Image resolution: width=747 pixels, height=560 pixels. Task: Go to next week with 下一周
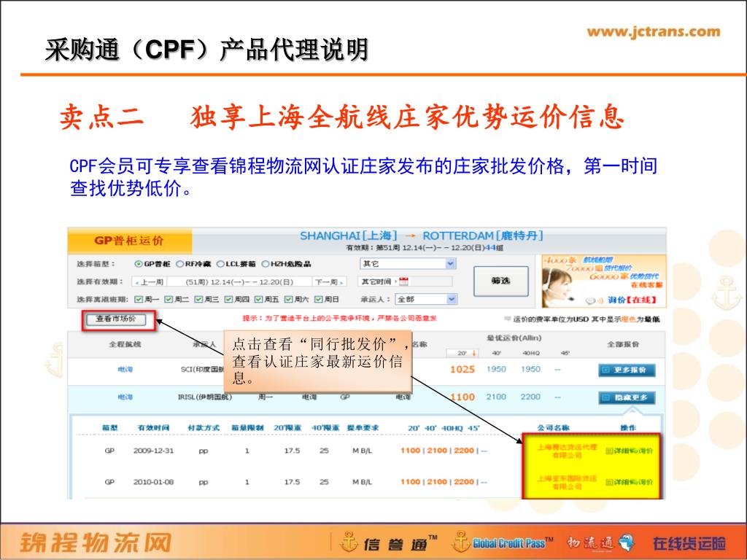(329, 282)
